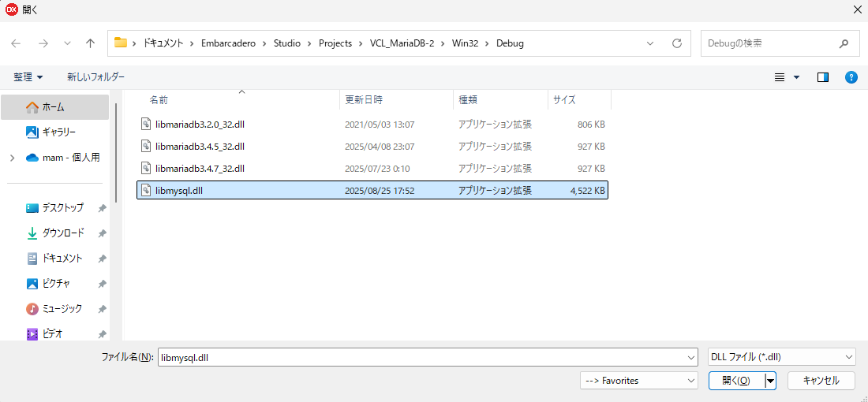Viewport: 868px width, 402px height.
Task: Go forward with the right arrow
Action: [43, 43]
